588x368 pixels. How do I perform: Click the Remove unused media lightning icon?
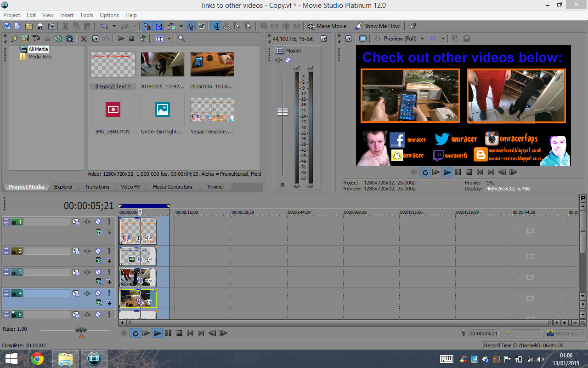point(14,39)
